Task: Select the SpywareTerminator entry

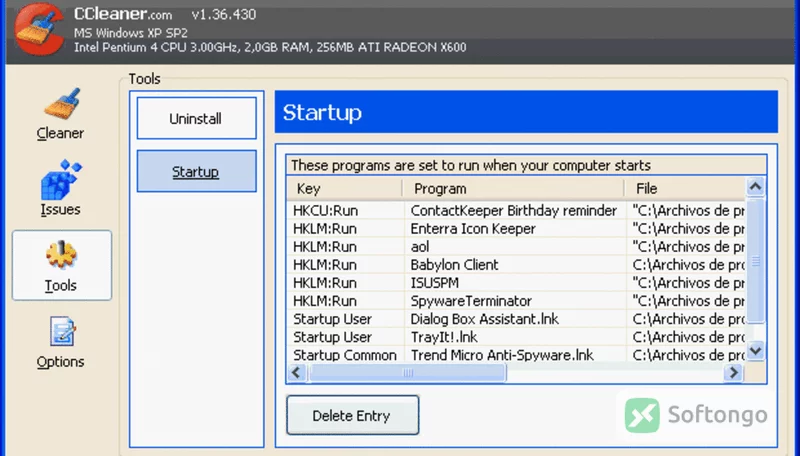Action: point(515,301)
